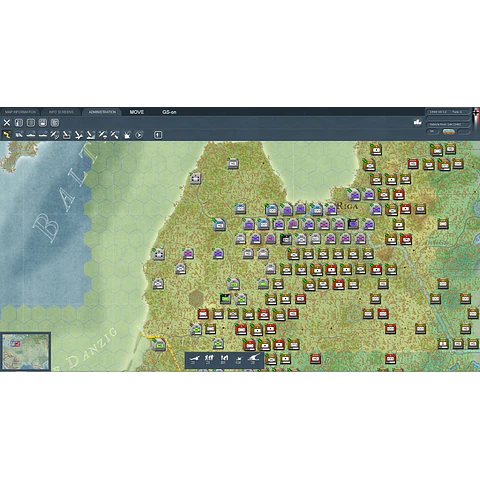Click the vehicle pool display field

pyautogui.click(x=448, y=124)
